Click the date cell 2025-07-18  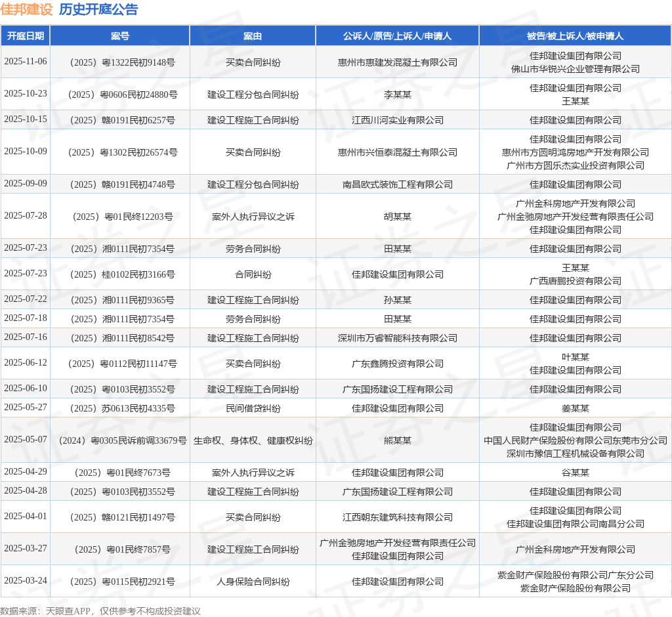pos(26,318)
